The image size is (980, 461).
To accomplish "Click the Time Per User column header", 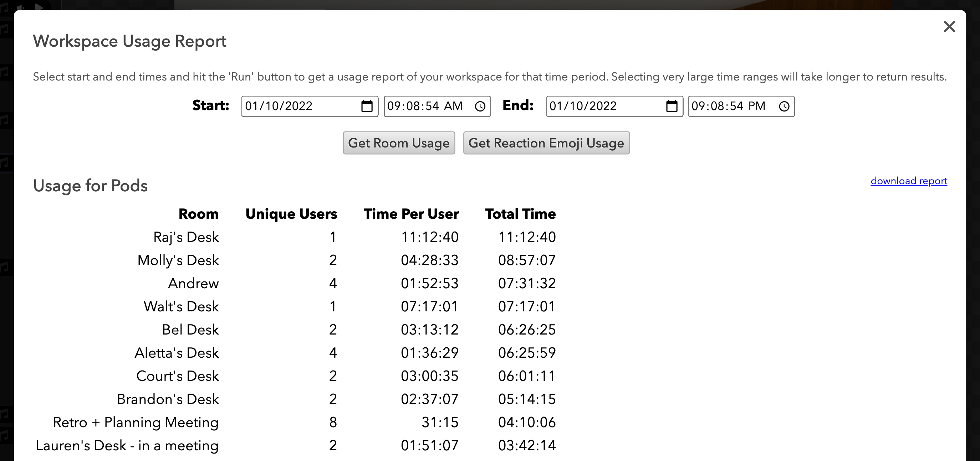I will [x=411, y=214].
